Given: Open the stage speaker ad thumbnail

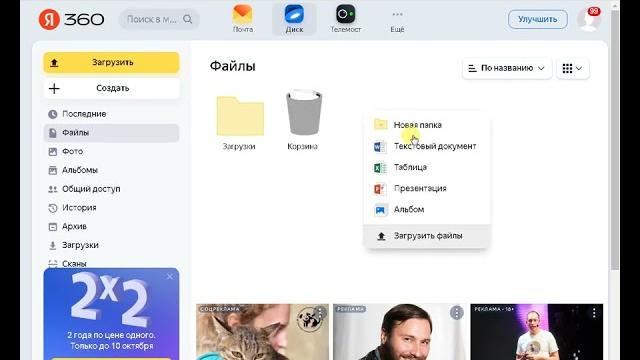Looking at the screenshot, I should pos(536,332).
